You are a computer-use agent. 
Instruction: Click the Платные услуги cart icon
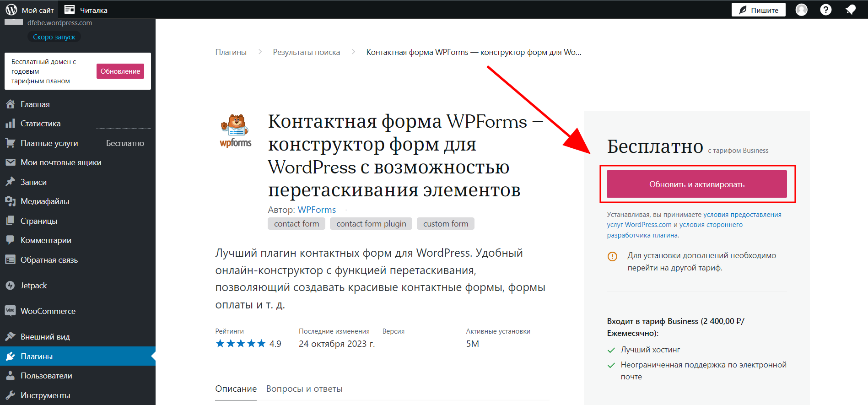(x=10, y=143)
